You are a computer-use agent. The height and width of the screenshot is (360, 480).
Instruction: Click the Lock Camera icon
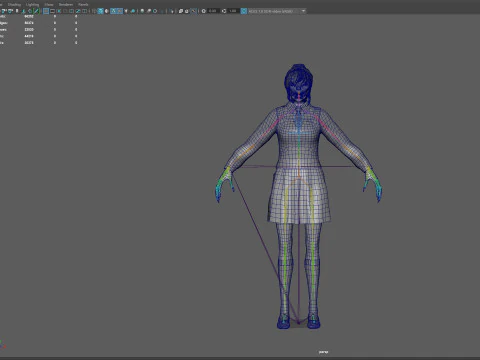click(3, 11)
